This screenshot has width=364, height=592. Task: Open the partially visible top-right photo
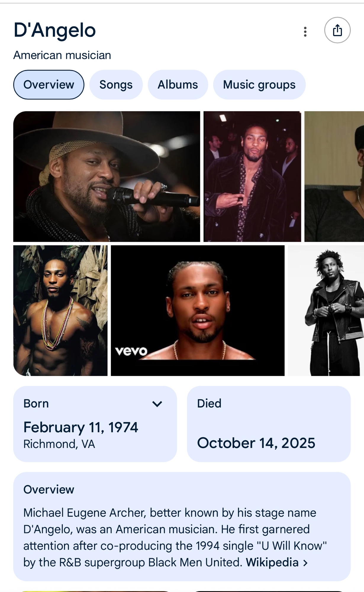(x=334, y=176)
